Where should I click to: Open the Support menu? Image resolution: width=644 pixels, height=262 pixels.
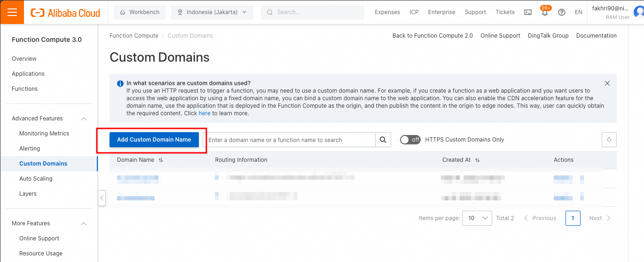475,12
